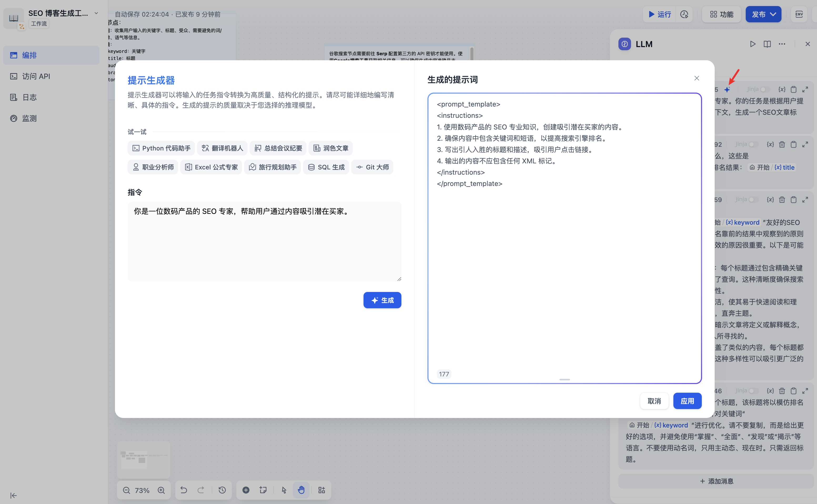Select the hand pan tool

tap(301, 490)
